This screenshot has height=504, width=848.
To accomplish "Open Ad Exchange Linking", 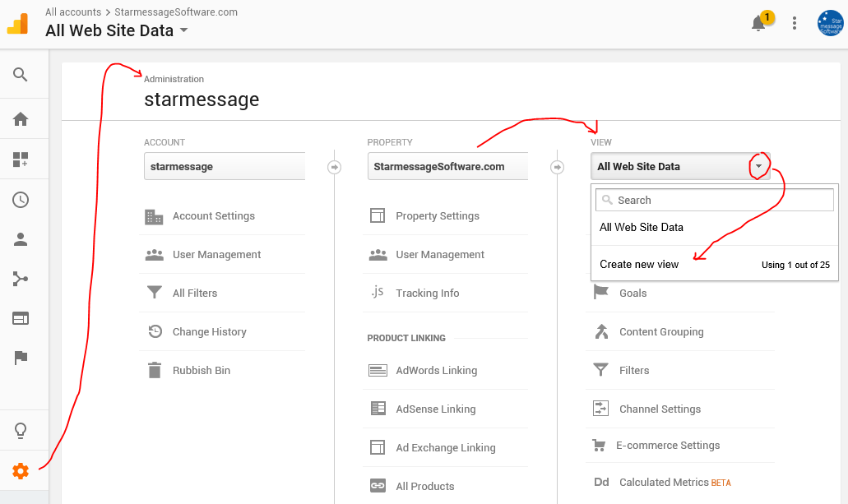I will [446, 448].
